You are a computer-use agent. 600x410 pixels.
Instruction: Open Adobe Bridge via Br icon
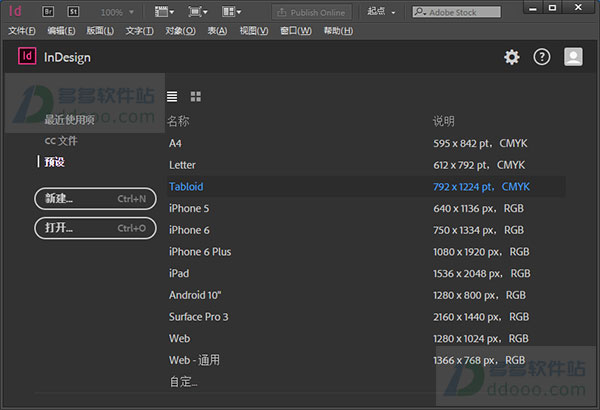pyautogui.click(x=48, y=12)
